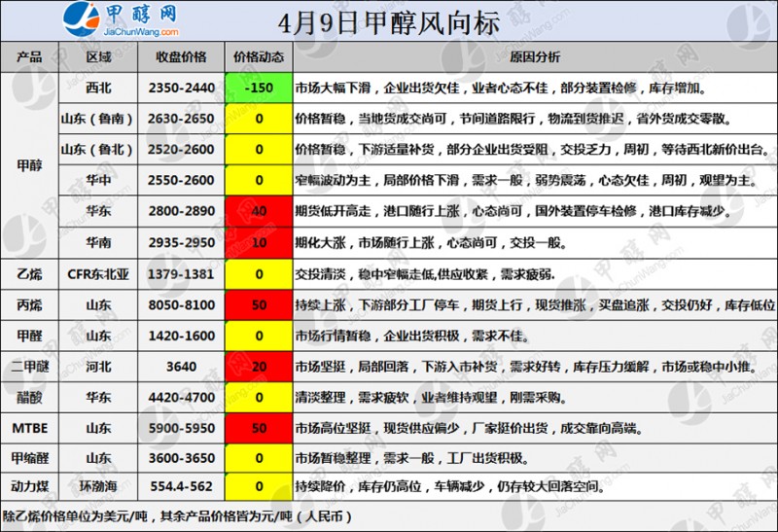Select the 二甲醚 product cell
This screenshot has height=532, width=778.
30,367
